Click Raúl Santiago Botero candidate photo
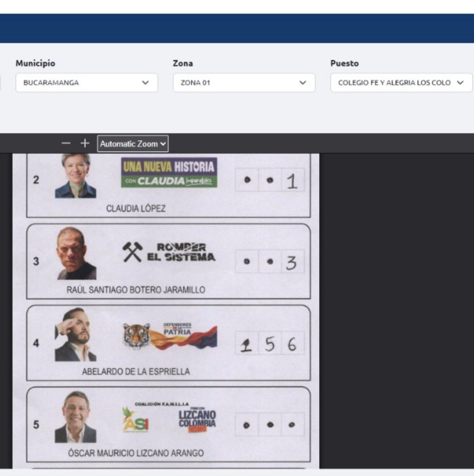This screenshot has height=476, width=474. (76, 253)
